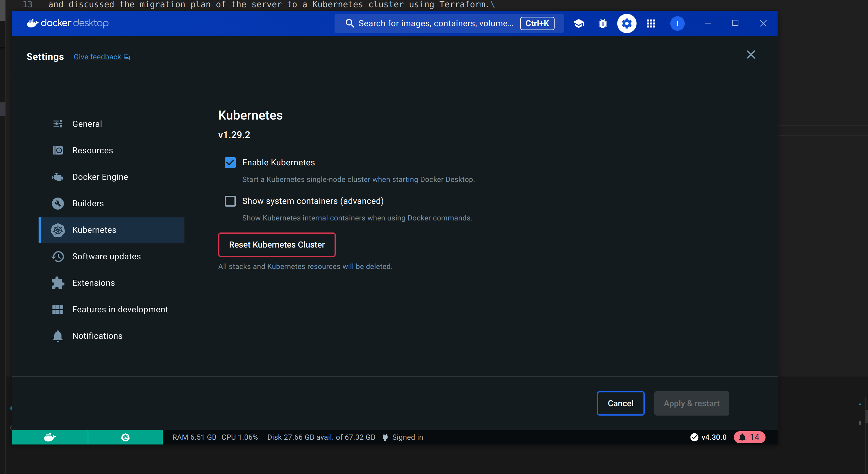Click the grid/apps icon in toolbar
The width and height of the screenshot is (868, 474).
point(651,23)
